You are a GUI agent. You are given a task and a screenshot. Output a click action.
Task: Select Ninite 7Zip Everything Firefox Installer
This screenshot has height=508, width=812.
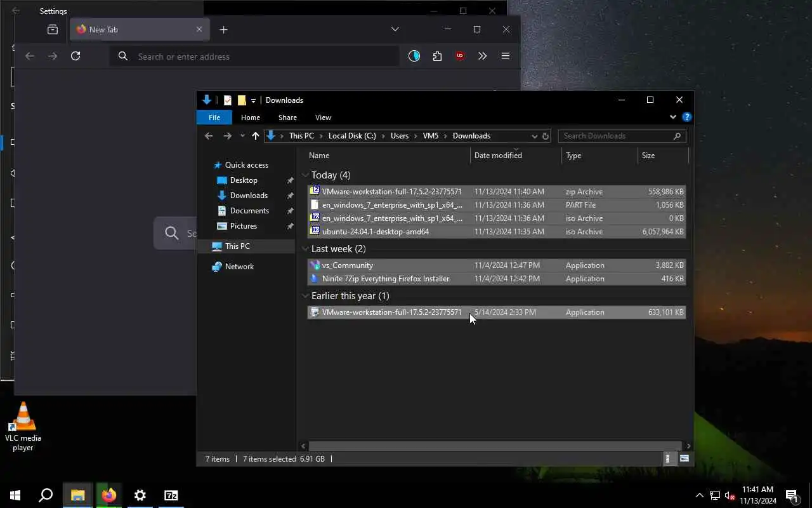click(496, 279)
